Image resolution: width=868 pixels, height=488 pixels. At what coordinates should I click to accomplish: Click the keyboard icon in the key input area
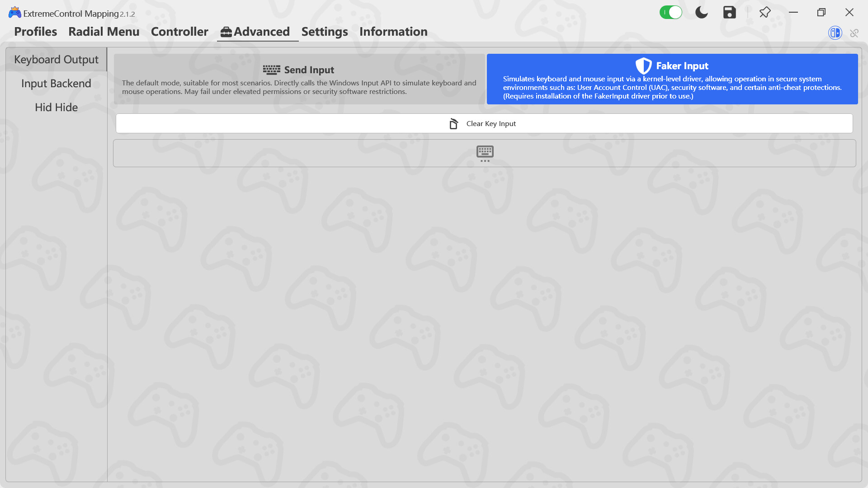(485, 153)
